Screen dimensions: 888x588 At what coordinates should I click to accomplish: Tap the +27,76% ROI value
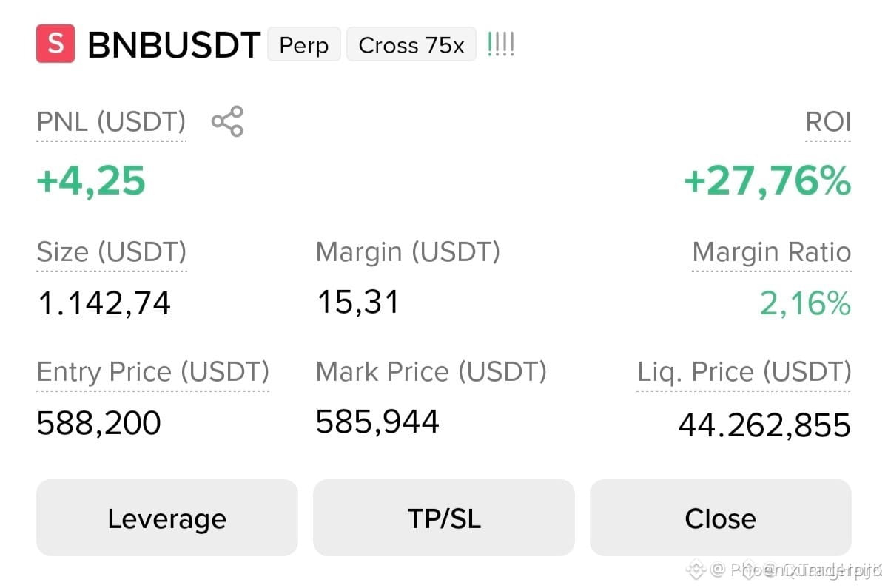[767, 182]
